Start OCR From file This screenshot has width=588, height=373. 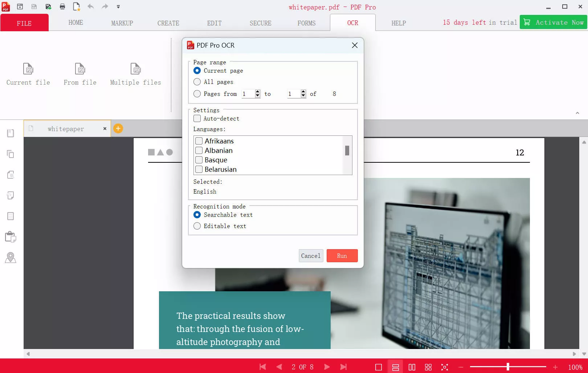[80, 74]
